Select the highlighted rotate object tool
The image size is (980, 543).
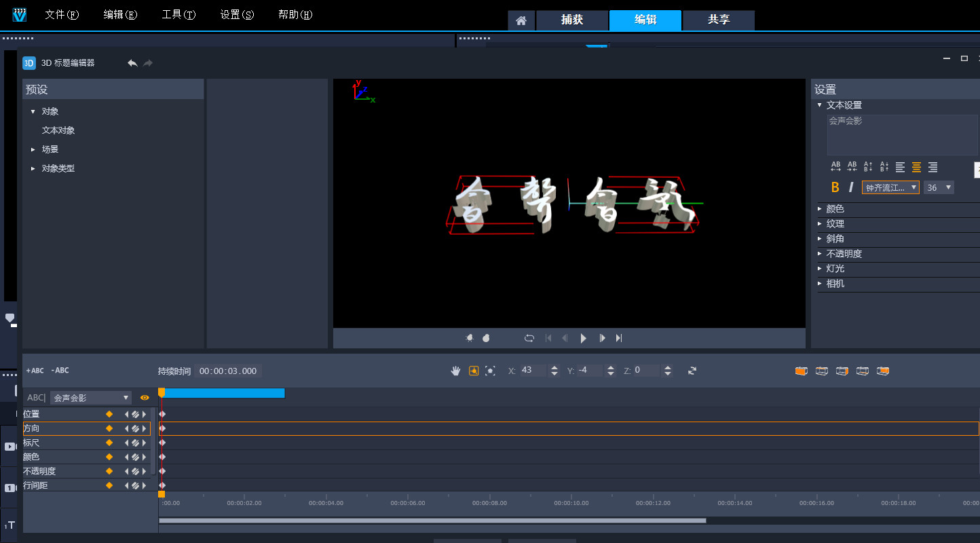pos(474,371)
